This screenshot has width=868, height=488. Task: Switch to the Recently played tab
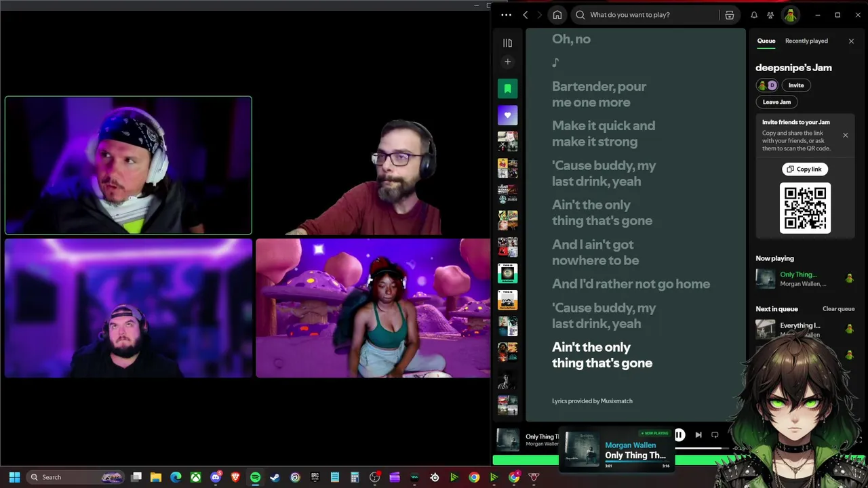[806, 41]
